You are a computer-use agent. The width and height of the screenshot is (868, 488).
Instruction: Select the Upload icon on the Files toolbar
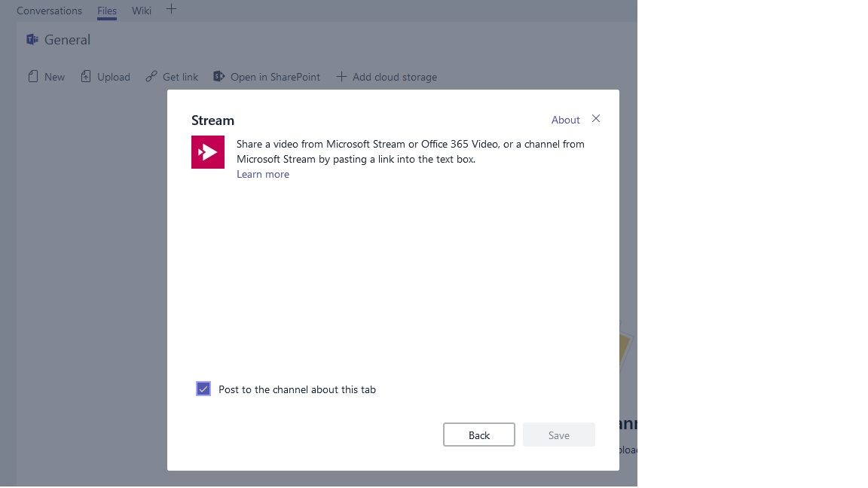tap(87, 76)
